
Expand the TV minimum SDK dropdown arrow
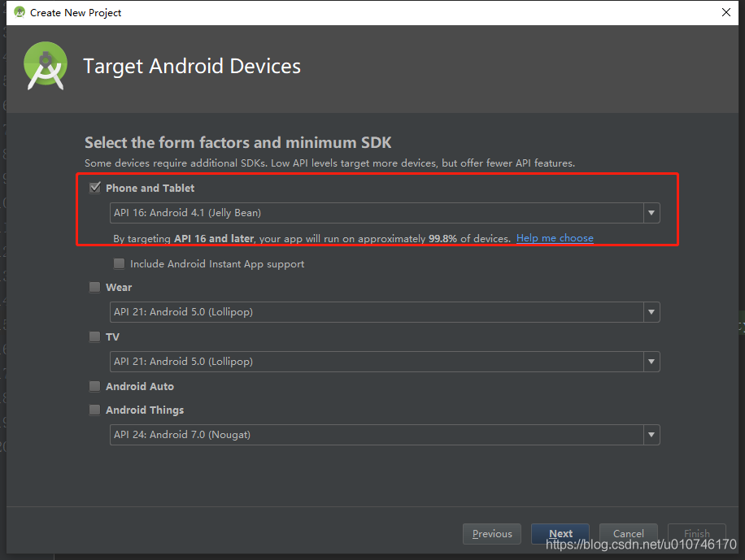coord(651,362)
